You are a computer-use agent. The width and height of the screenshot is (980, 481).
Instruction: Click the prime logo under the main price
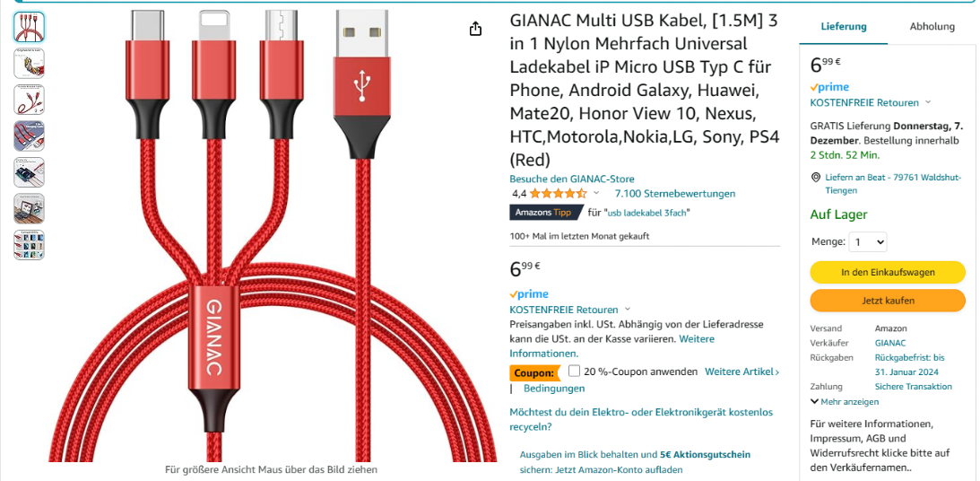(x=529, y=294)
